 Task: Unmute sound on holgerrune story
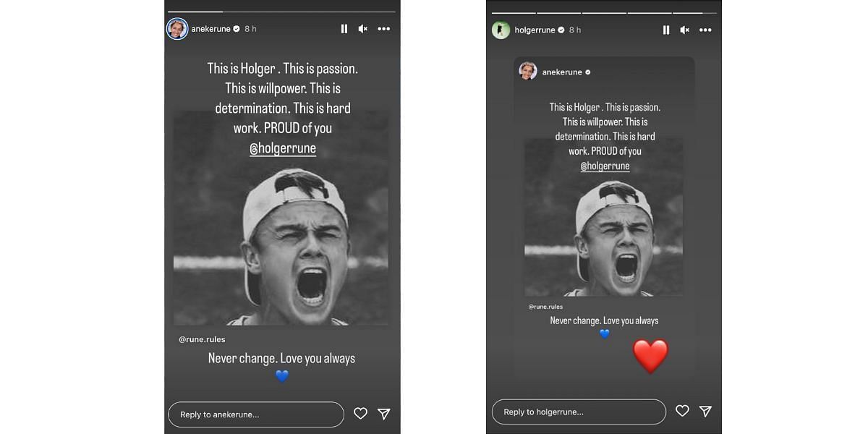click(685, 30)
